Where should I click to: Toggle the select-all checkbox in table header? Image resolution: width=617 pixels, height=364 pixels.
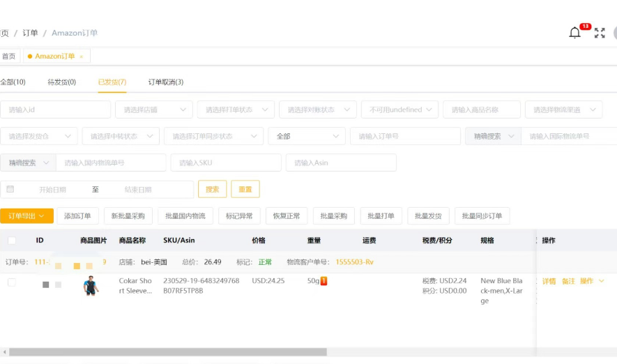(x=12, y=241)
